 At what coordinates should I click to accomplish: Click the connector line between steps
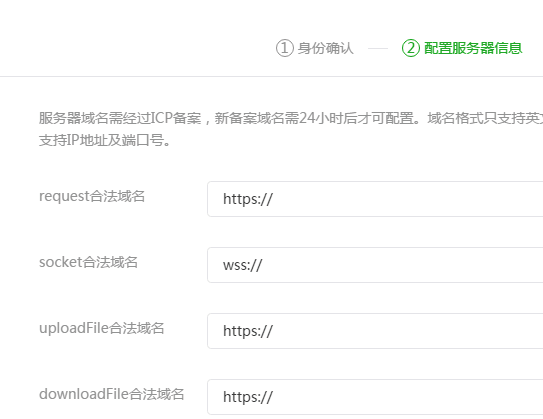click(x=378, y=48)
